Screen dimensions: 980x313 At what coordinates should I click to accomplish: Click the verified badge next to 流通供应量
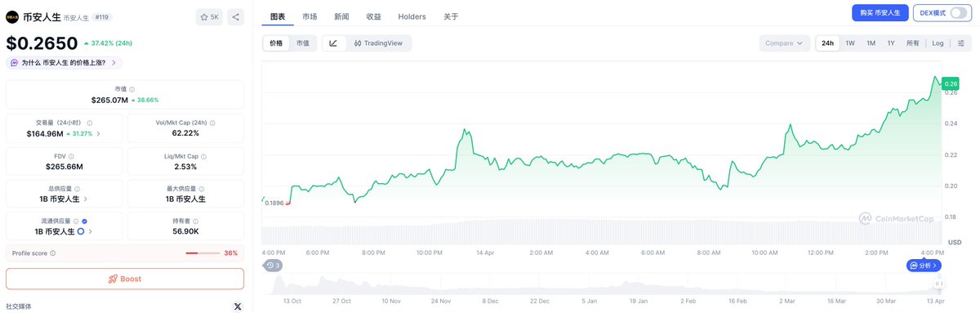point(85,221)
